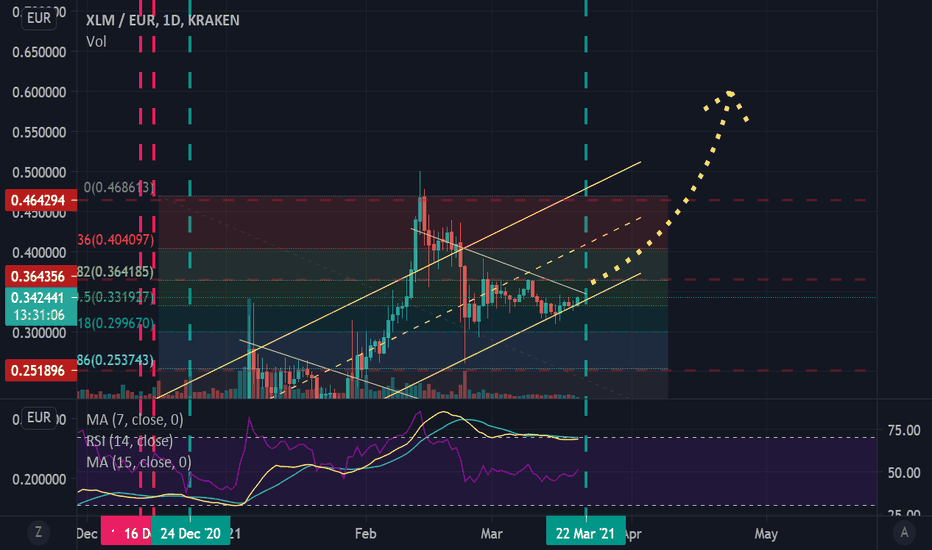
Task: Click the 0.550000 price axis label
Action: pyautogui.click(x=39, y=132)
